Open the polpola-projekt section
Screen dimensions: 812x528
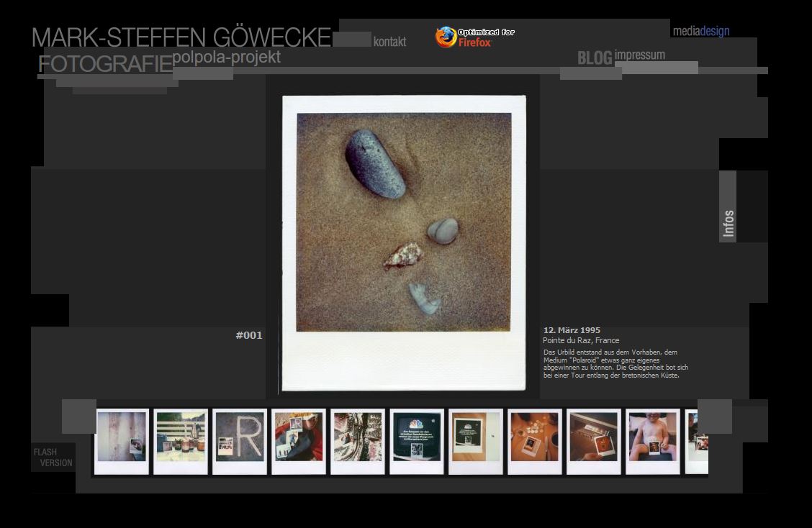[226, 57]
